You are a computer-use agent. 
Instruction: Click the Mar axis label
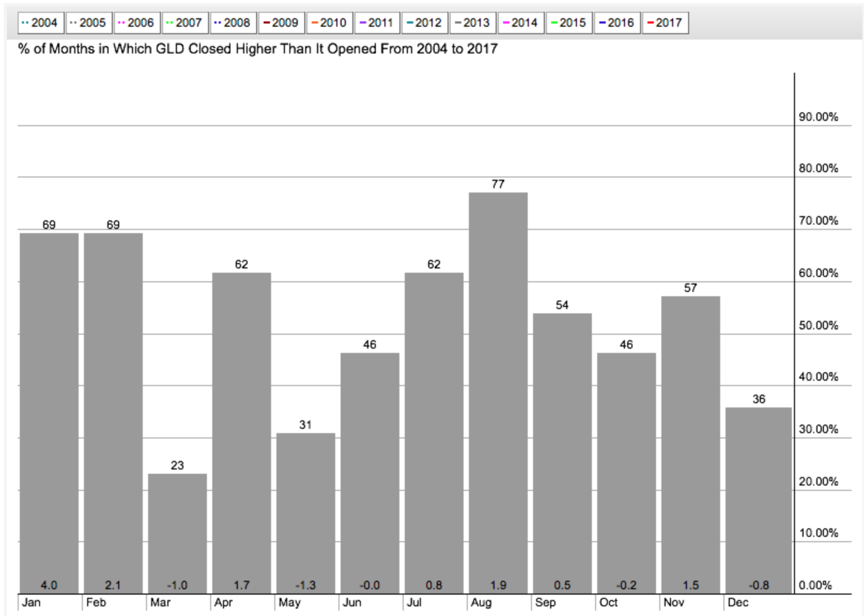pos(160,603)
